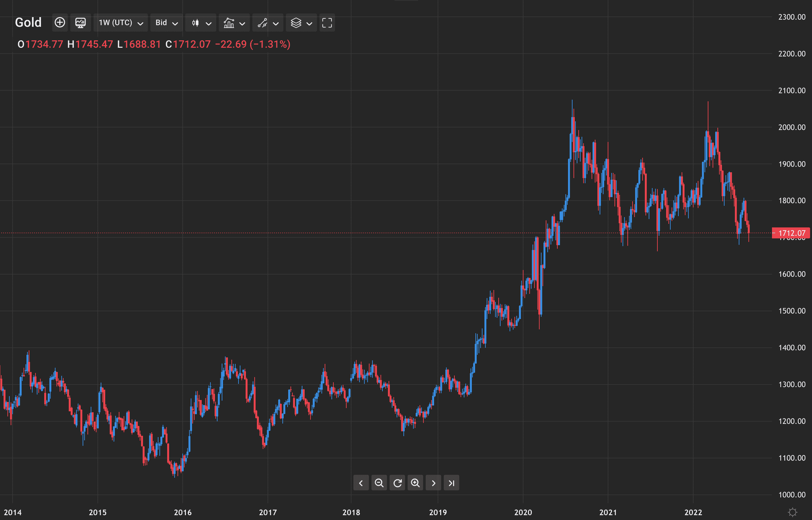
Task: Click the Gold instrument title
Action: pyautogui.click(x=28, y=22)
